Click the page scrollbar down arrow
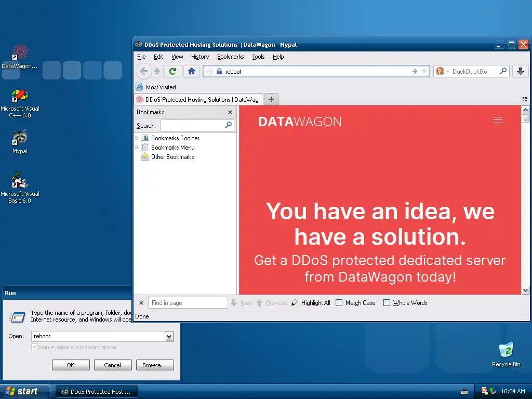Screen dimensions: 532x399 coord(525,290)
